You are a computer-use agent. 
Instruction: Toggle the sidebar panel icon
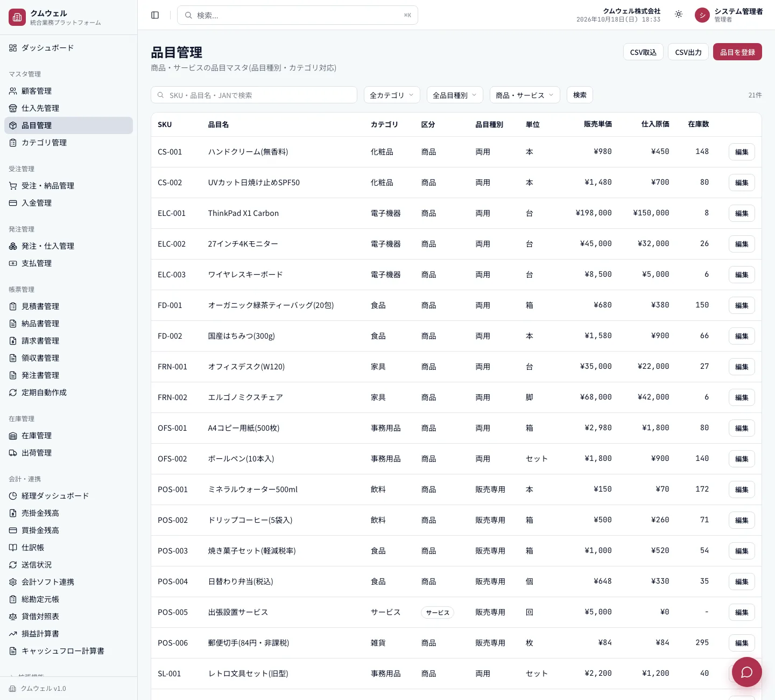(x=155, y=15)
